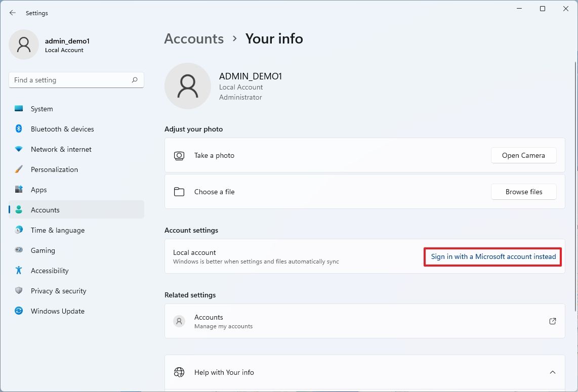Navigate back using the arrow button
The height and width of the screenshot is (392, 578).
click(12, 13)
